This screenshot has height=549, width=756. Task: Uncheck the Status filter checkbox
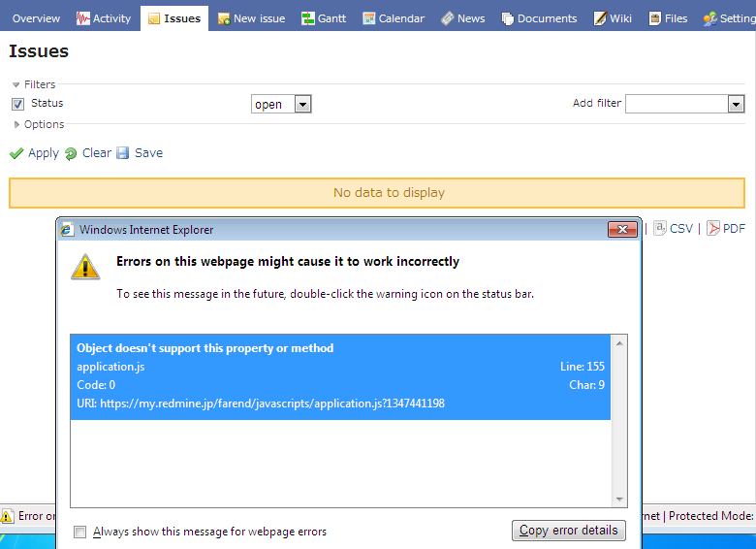coord(17,104)
